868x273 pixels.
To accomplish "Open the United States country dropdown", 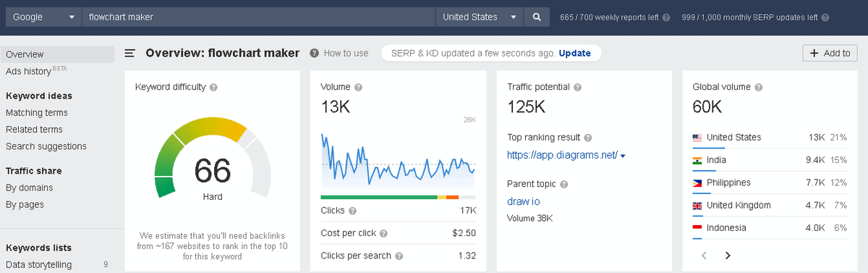I will coord(480,17).
